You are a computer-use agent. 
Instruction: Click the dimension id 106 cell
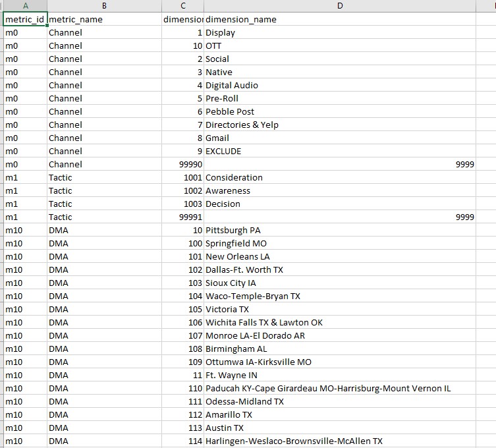(x=183, y=323)
